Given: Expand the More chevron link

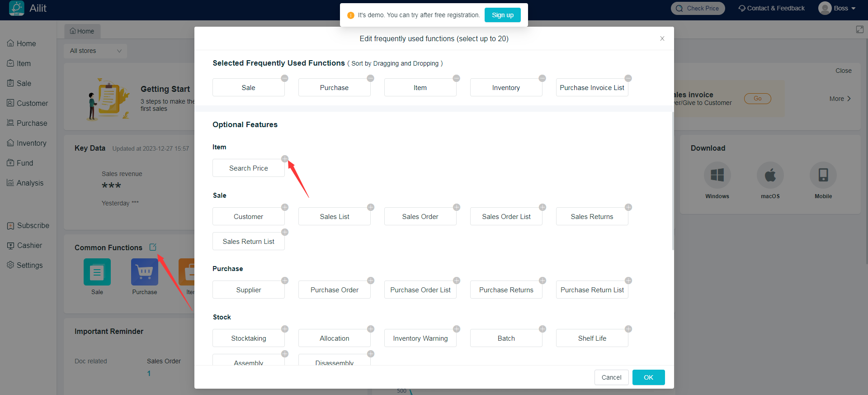Looking at the screenshot, I should [840, 99].
